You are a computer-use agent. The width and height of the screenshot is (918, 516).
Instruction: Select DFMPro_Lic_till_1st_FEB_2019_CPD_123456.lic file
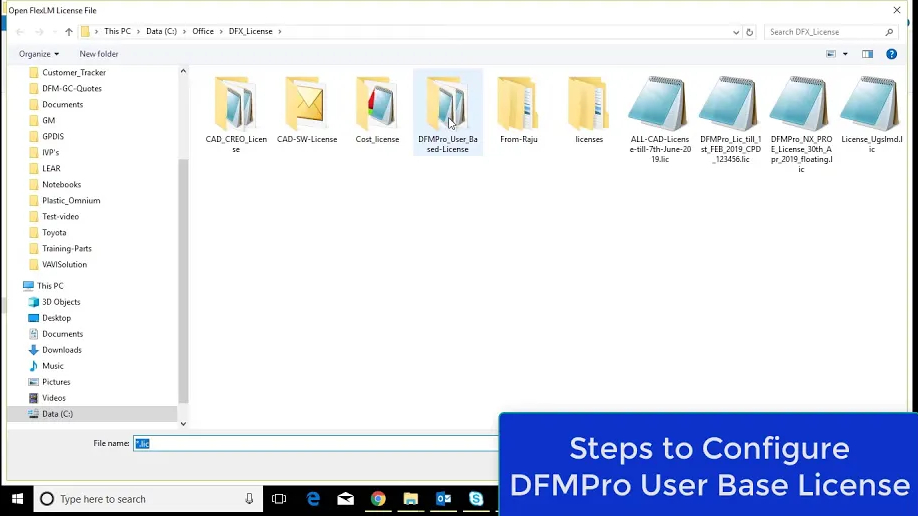click(x=731, y=119)
